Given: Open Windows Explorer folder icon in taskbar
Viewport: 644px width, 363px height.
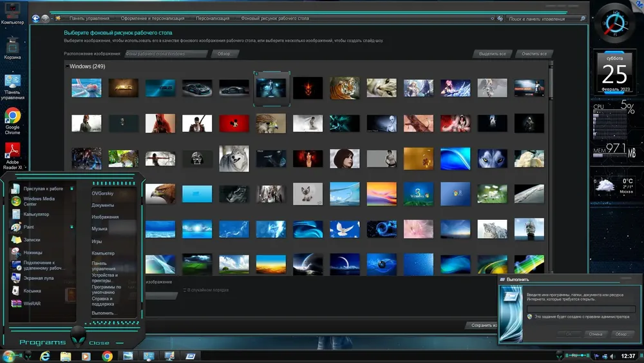Looking at the screenshot, I should click(65, 356).
